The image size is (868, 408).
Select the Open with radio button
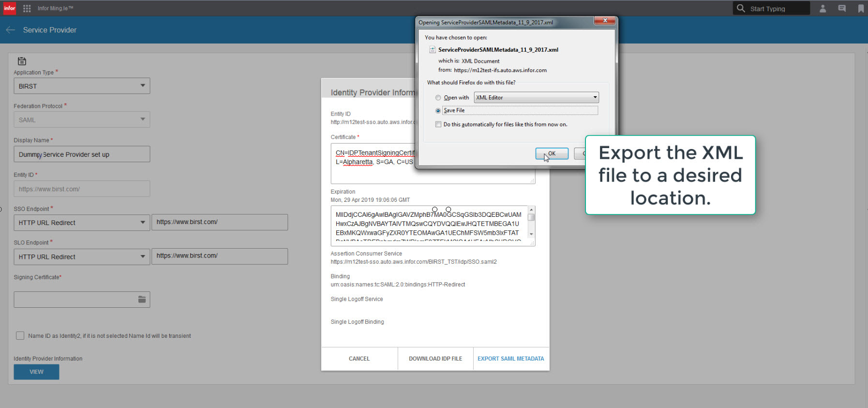pyautogui.click(x=438, y=98)
